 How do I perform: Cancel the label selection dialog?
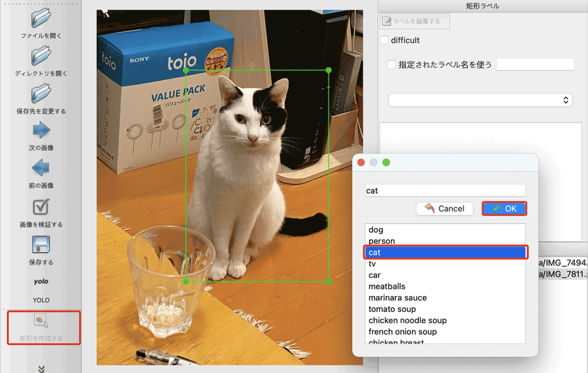(444, 208)
